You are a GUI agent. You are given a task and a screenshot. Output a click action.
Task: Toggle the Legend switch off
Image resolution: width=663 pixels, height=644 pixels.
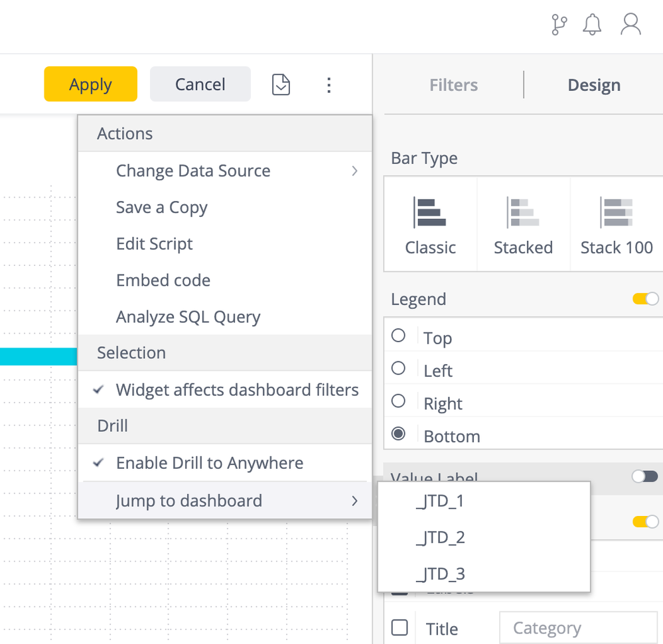click(645, 299)
